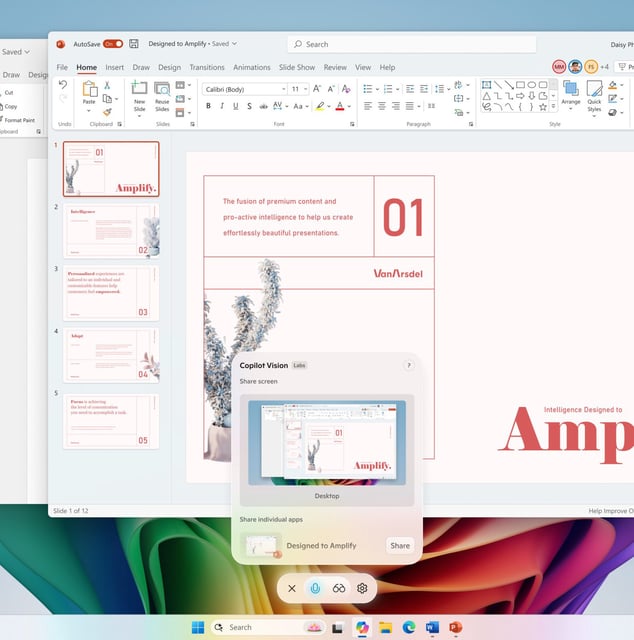Image resolution: width=634 pixels, height=640 pixels.
Task: Toggle Bold formatting
Action: point(208,106)
